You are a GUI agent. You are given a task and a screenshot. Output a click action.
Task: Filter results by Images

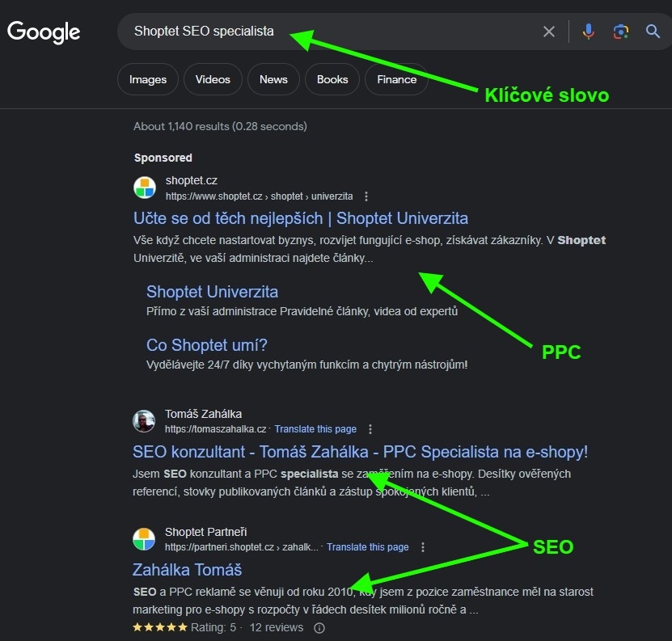(148, 79)
